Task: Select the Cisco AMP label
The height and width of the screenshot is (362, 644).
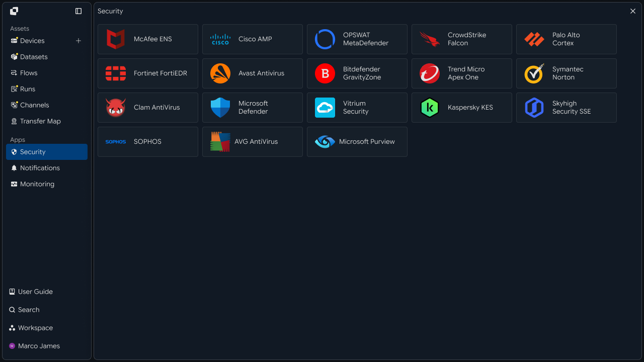Action: click(x=255, y=39)
